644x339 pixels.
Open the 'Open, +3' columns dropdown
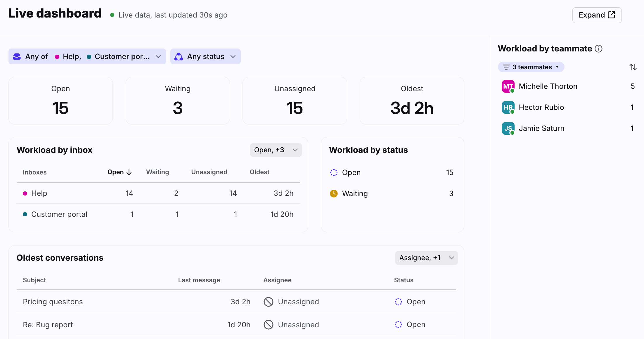point(276,150)
